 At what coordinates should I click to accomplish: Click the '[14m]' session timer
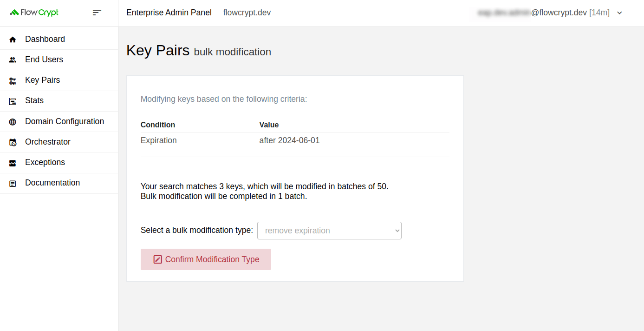click(x=599, y=13)
